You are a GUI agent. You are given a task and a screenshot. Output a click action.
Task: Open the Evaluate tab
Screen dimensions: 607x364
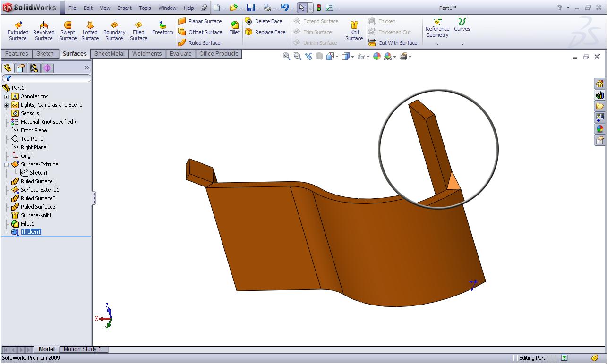tap(180, 54)
